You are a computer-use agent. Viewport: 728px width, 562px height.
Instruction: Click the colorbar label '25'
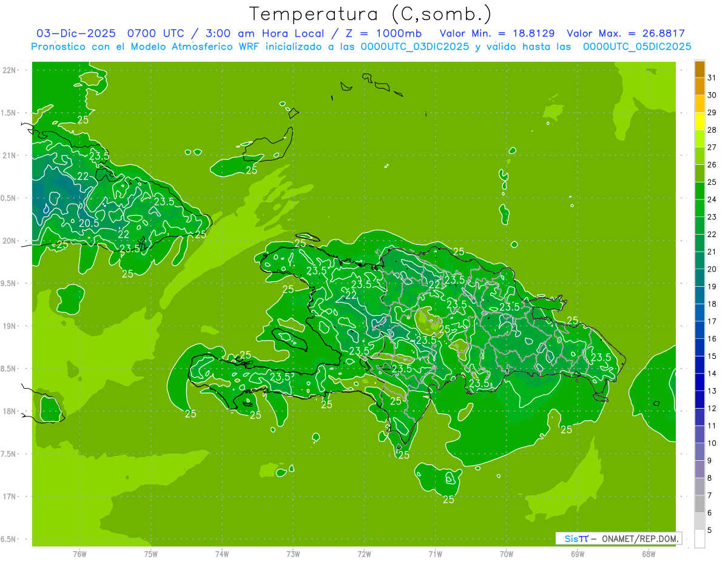(x=712, y=182)
